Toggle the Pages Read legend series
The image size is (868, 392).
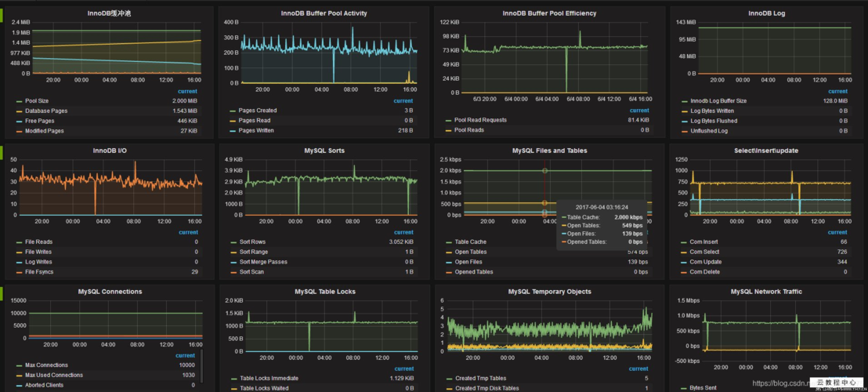click(x=254, y=120)
